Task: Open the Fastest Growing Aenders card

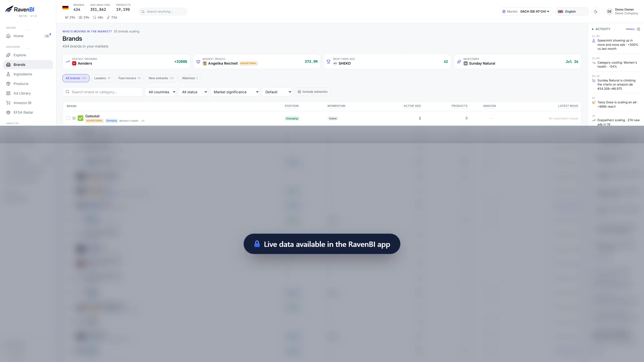Action: click(127, 62)
